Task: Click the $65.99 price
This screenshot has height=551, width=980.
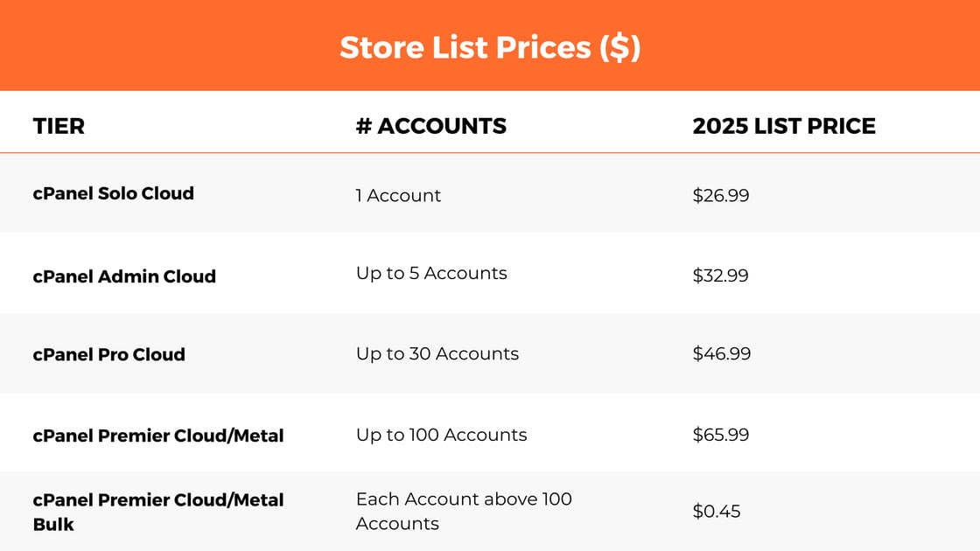Action: pos(721,435)
